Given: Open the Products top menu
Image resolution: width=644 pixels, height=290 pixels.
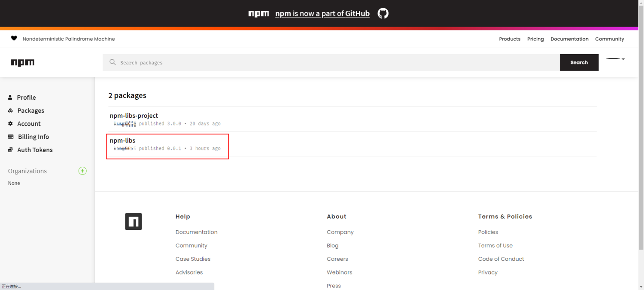Looking at the screenshot, I should pos(510,39).
